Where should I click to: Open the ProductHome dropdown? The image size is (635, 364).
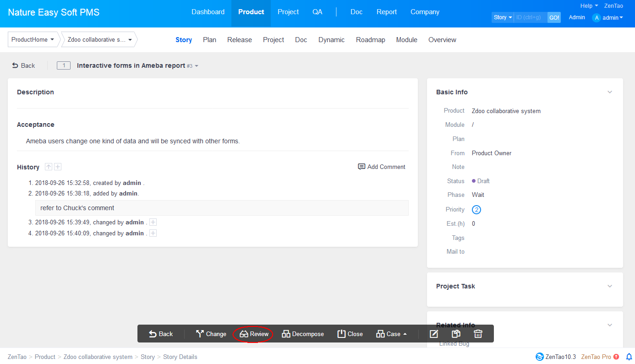pos(33,40)
